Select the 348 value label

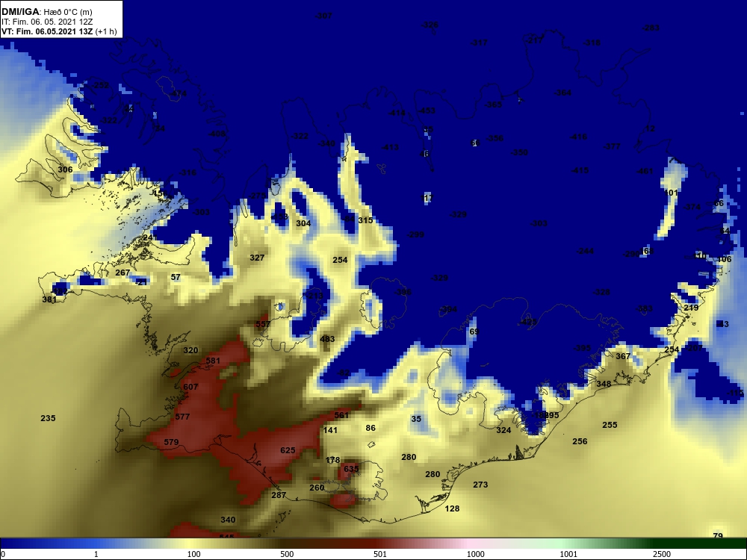[x=604, y=384]
